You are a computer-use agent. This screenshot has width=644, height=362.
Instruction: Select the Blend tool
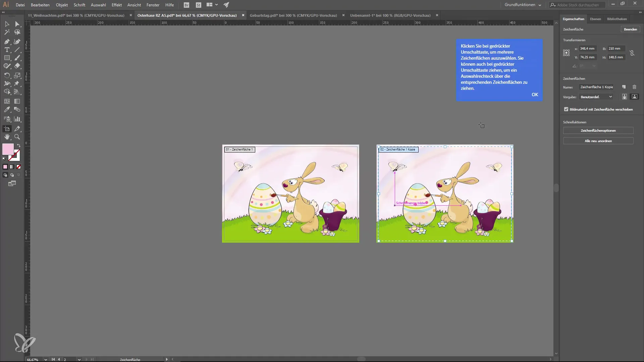[x=17, y=110]
